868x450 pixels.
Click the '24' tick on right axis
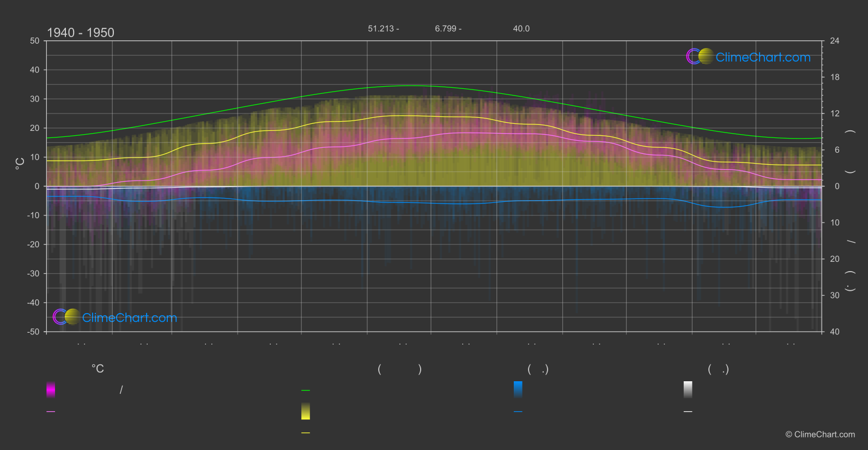click(x=835, y=41)
